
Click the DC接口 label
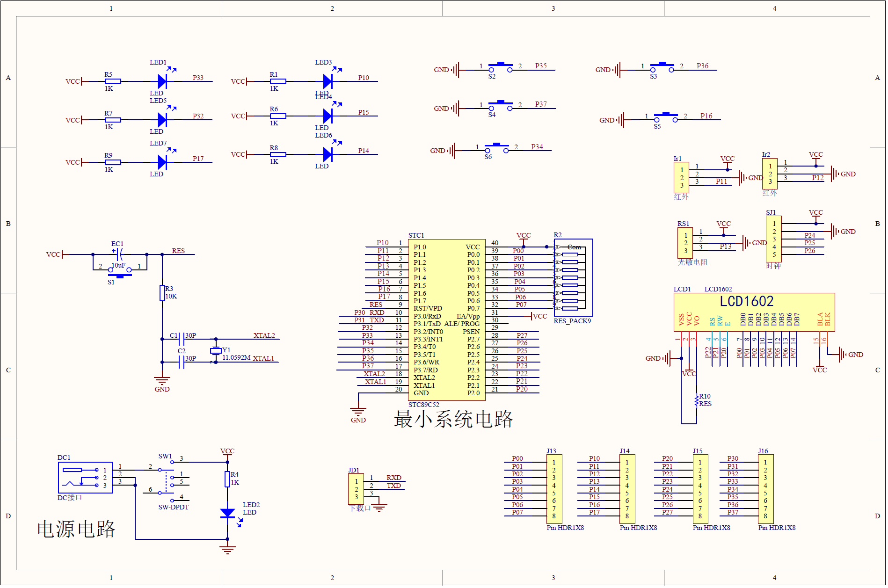70,497
